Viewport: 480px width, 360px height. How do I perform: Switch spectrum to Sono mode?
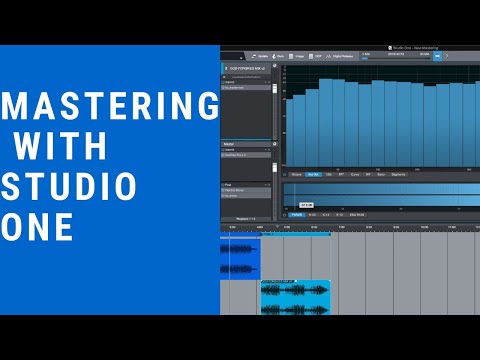pos(381,175)
